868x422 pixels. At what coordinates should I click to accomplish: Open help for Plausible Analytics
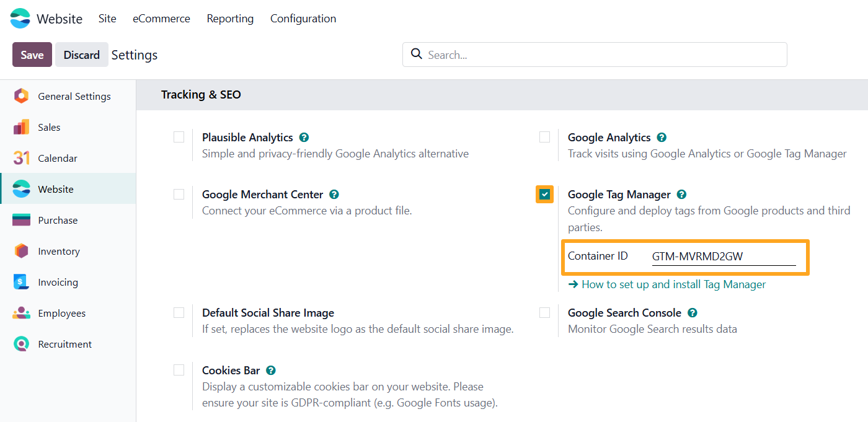(304, 138)
